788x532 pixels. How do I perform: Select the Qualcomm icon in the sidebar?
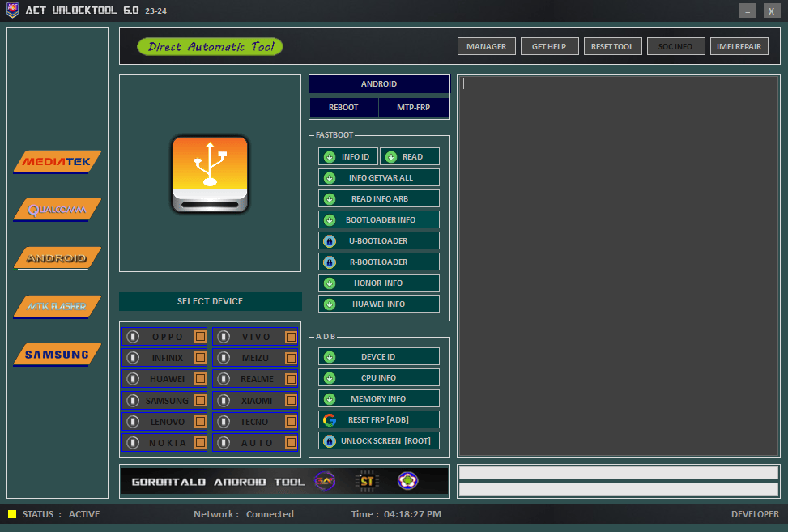(57, 209)
